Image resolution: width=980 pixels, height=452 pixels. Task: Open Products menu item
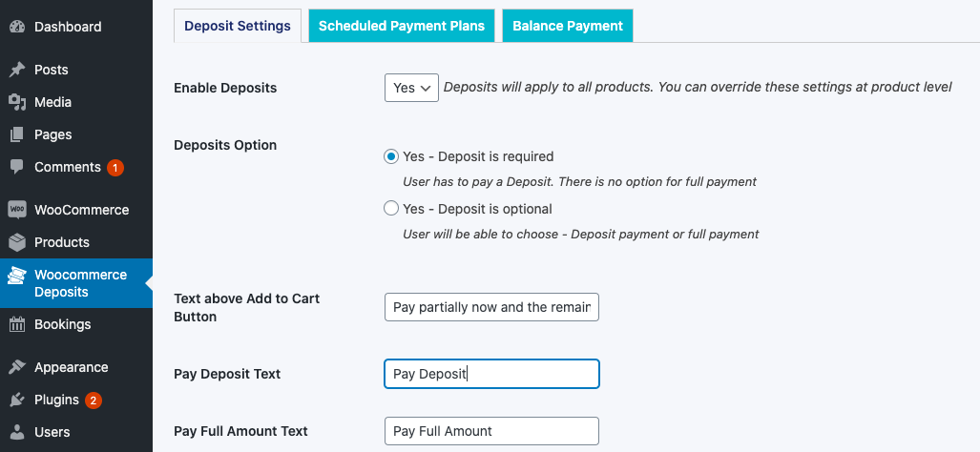tap(76, 242)
